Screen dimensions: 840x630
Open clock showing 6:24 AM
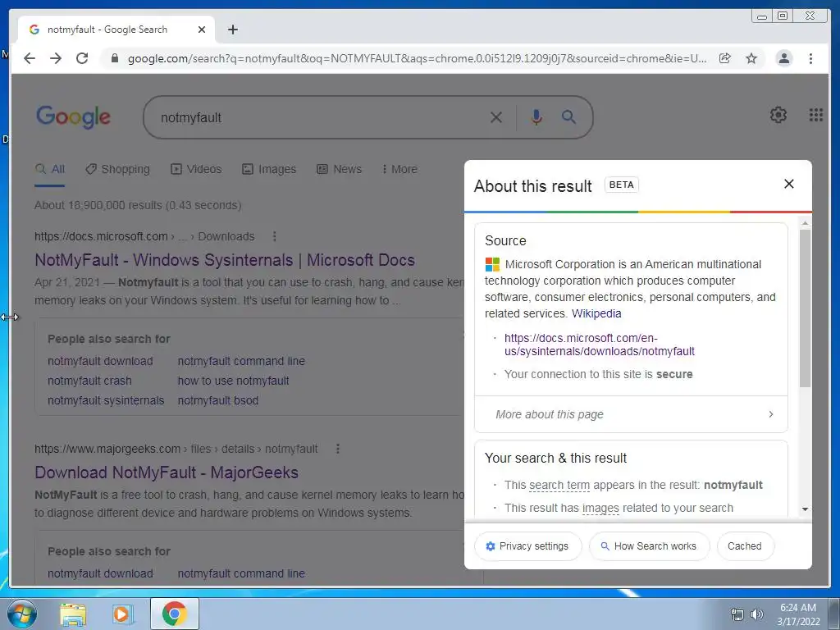(x=798, y=614)
